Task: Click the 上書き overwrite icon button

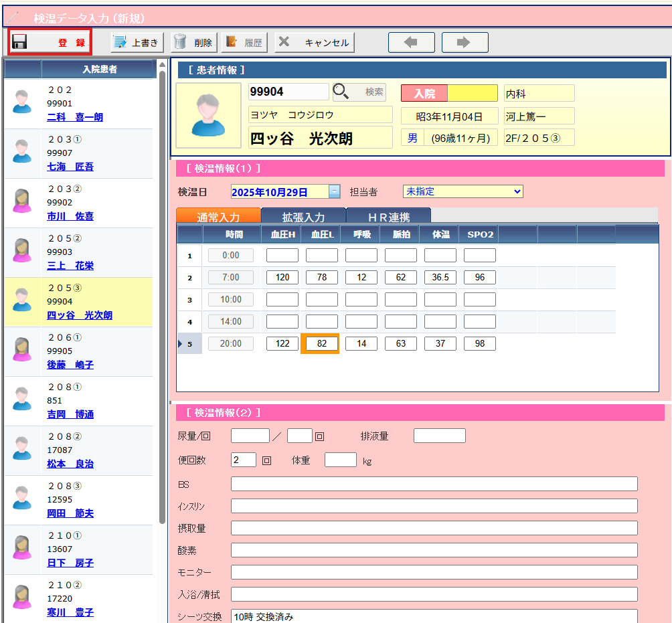Action: (120, 42)
